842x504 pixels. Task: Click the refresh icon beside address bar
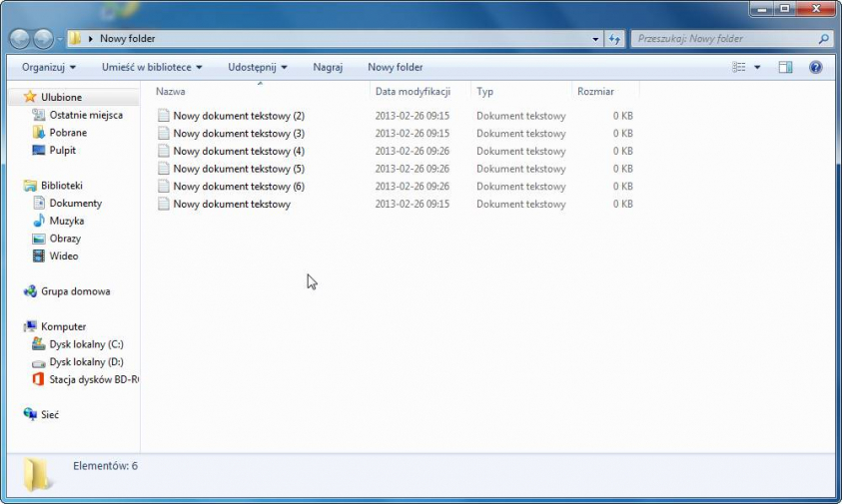615,39
